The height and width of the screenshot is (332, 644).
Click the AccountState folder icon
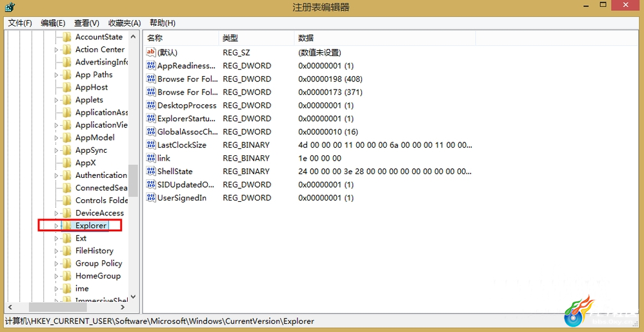click(x=66, y=37)
